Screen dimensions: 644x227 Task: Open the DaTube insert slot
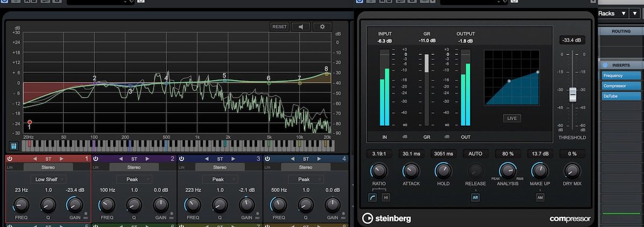coord(621,96)
